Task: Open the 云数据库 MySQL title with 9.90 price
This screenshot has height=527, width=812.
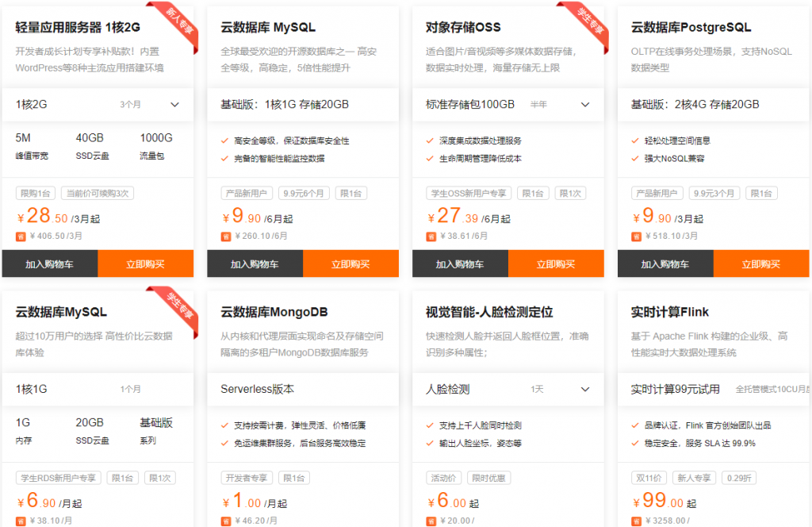Action: 268,28
